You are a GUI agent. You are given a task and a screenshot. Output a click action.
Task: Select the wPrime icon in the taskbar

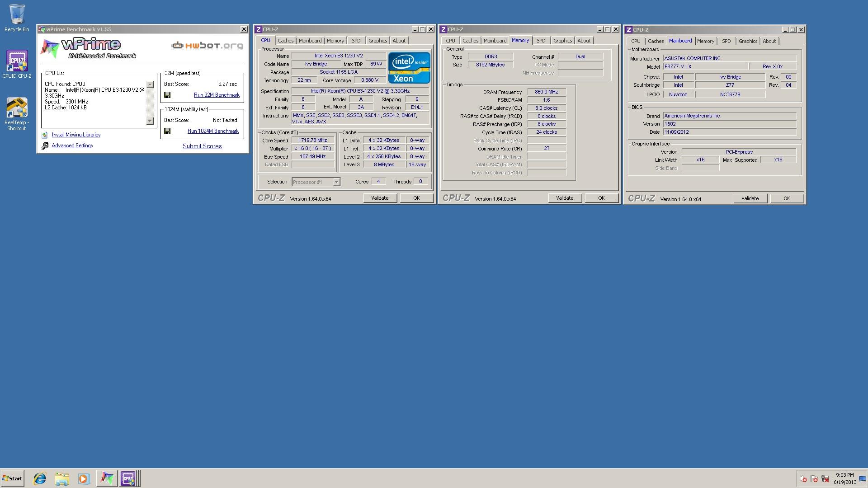(x=107, y=478)
